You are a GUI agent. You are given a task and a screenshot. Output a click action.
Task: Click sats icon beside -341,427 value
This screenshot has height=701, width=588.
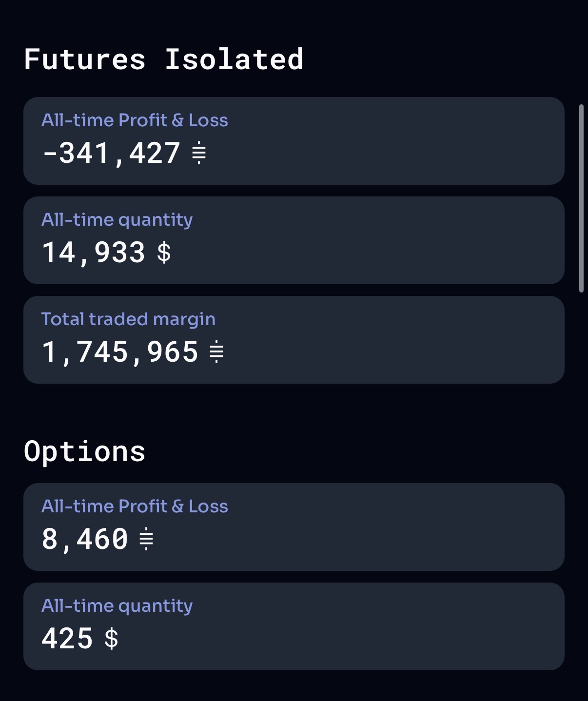199,153
